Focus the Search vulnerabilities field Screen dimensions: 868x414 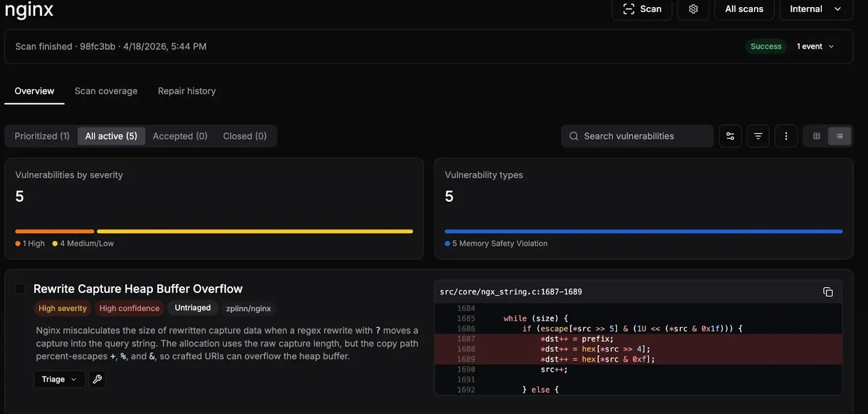pyautogui.click(x=637, y=136)
